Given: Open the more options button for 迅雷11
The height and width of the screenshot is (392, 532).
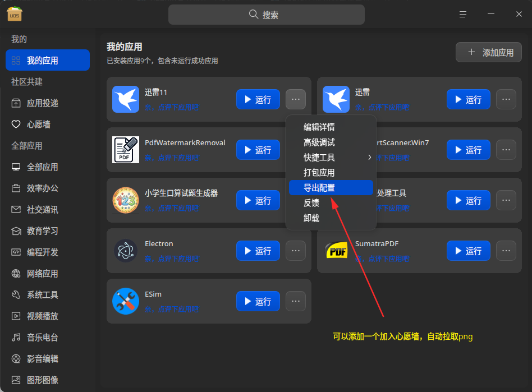Looking at the screenshot, I should coord(296,99).
